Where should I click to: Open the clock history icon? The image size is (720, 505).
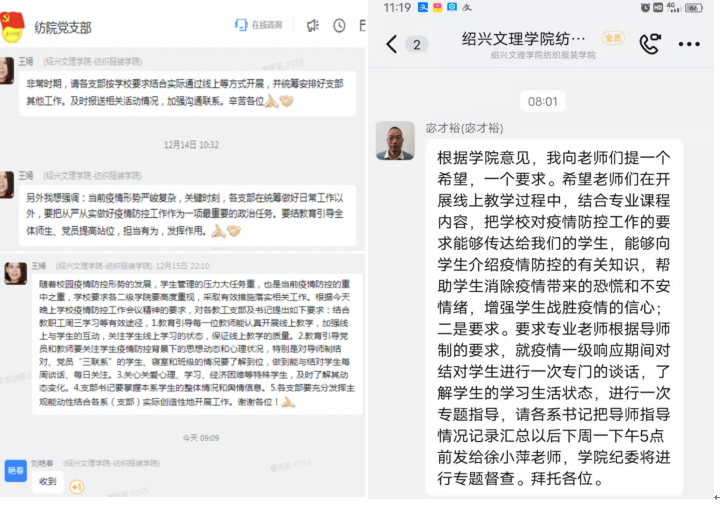tap(339, 26)
